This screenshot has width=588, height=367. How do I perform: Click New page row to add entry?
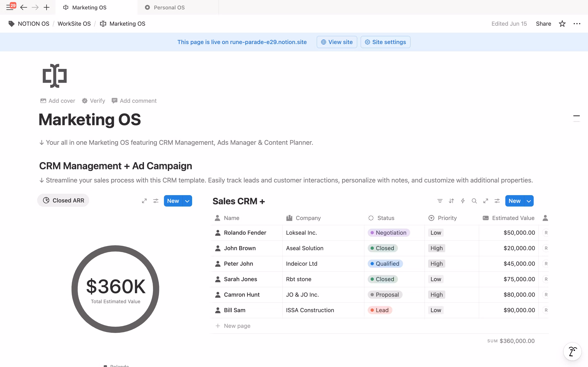pos(237,326)
